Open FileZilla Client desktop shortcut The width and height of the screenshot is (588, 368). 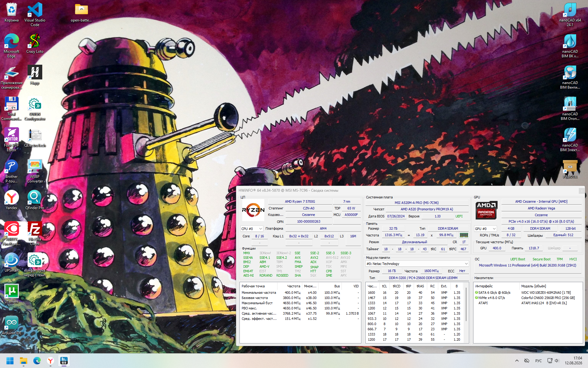click(x=35, y=233)
